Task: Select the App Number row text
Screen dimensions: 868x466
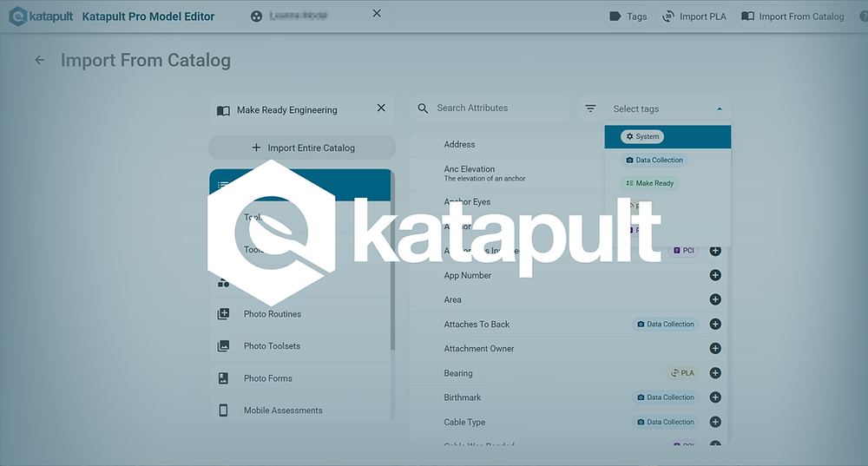Action: coord(467,275)
